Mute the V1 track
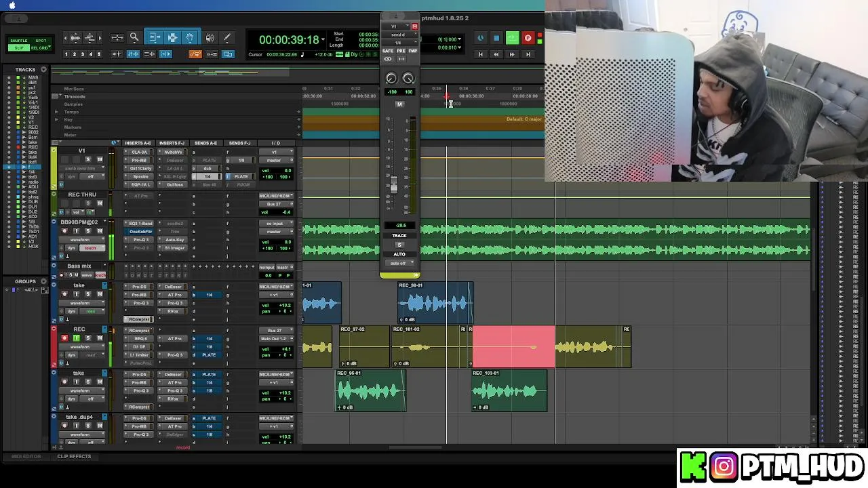The image size is (868, 488). coord(100,160)
